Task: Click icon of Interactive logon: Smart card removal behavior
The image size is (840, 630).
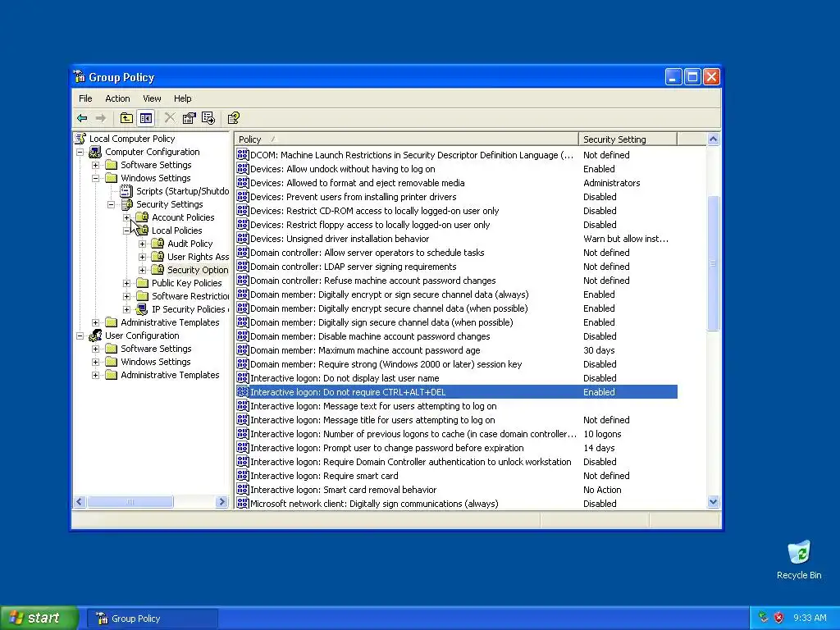Action: (243, 489)
